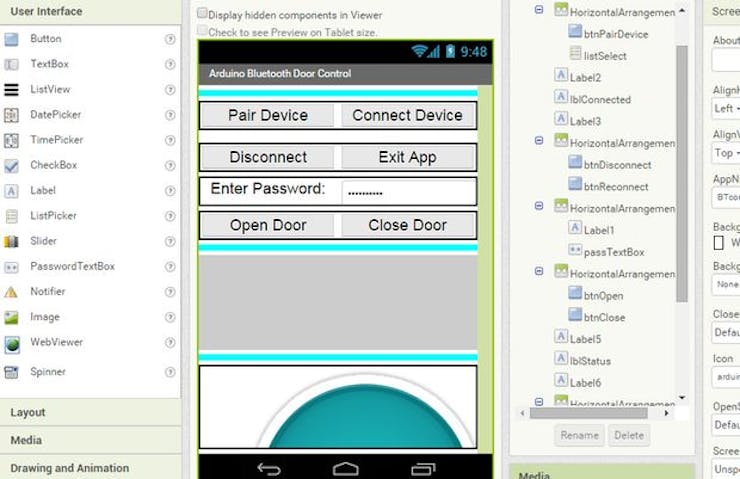740x479 pixels.
Task: Pick the ListView component icon
Action: (11, 89)
